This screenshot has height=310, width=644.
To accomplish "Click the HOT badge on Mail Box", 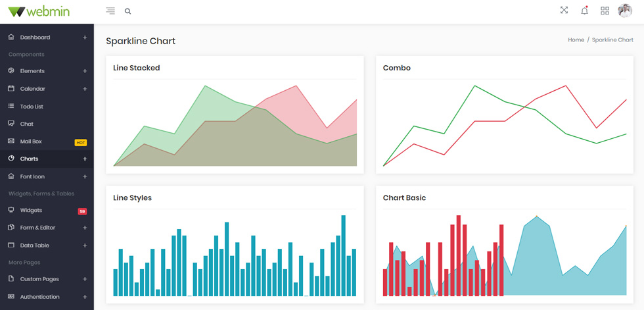I will (80, 143).
